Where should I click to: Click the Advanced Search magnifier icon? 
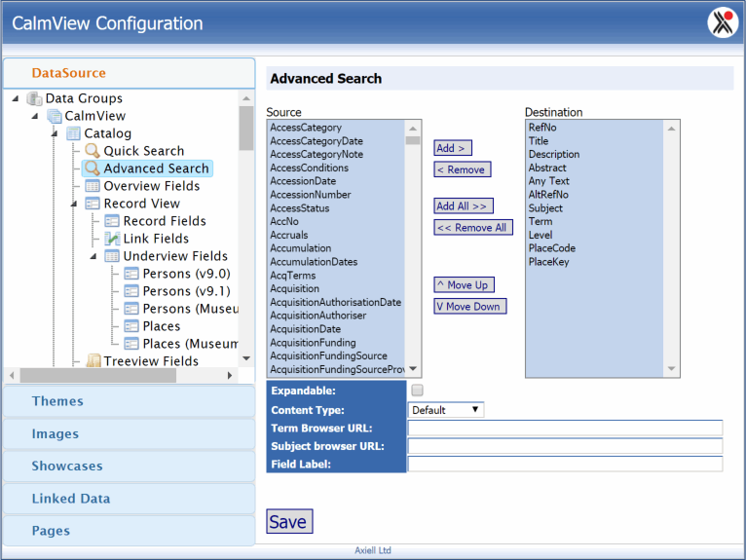(x=93, y=168)
